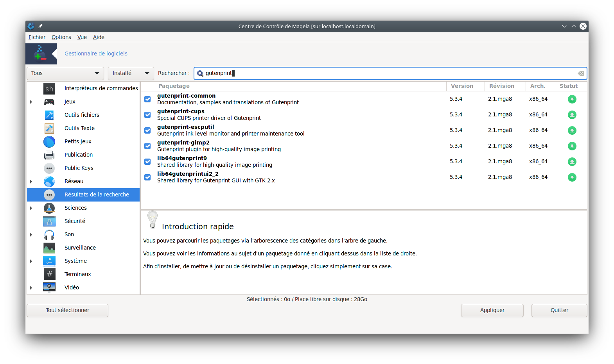Expand the Sciences category tree arrow
The width and height of the screenshot is (614, 364).
click(31, 208)
